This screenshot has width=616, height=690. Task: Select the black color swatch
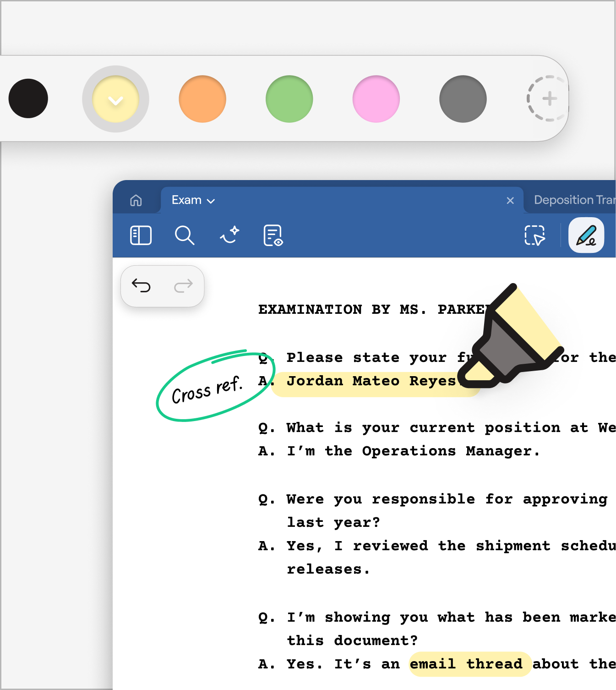tap(28, 99)
